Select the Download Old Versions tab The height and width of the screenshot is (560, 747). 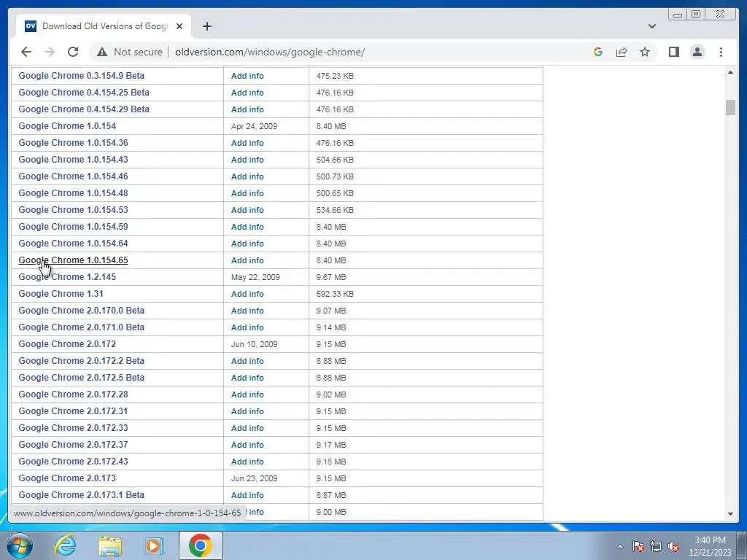click(104, 26)
